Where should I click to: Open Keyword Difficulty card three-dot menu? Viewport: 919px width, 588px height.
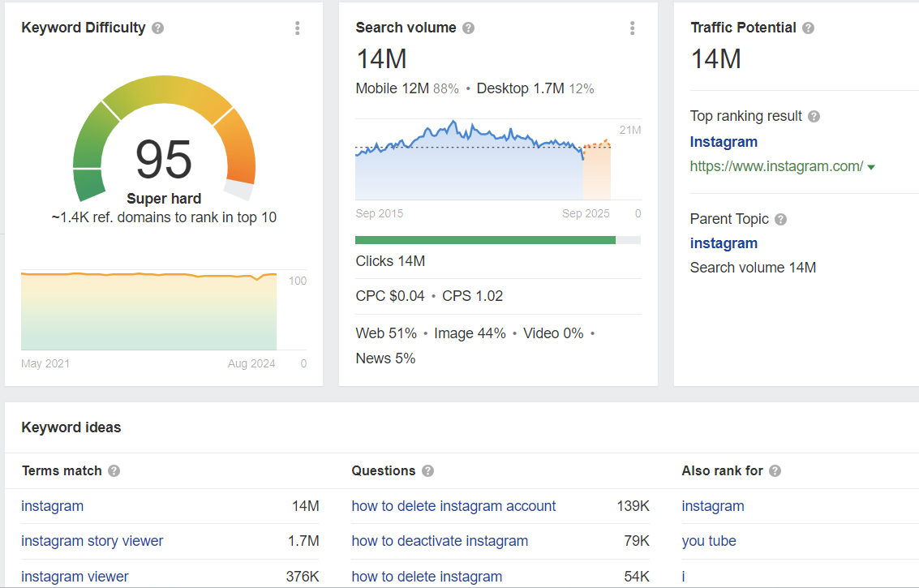point(297,28)
